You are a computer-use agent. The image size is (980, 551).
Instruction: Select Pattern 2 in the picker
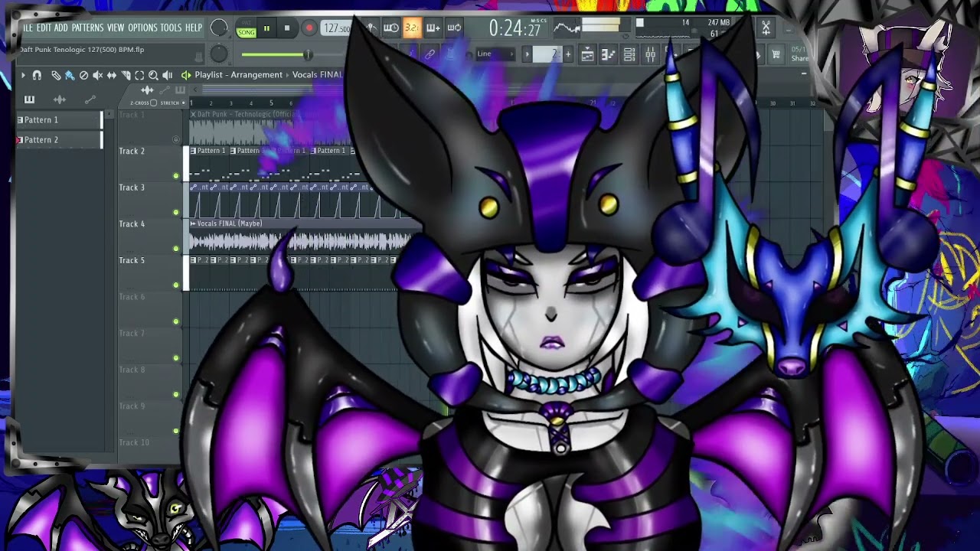pos(60,140)
